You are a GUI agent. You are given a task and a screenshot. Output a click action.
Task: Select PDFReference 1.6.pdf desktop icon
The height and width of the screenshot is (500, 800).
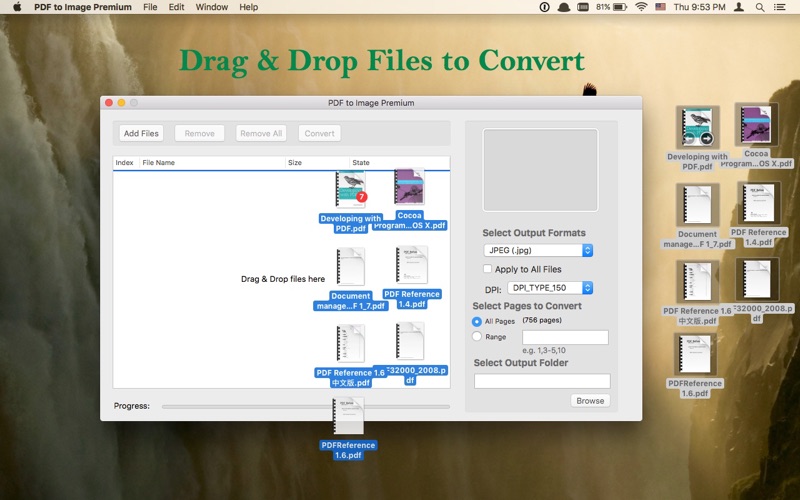tap(695, 355)
